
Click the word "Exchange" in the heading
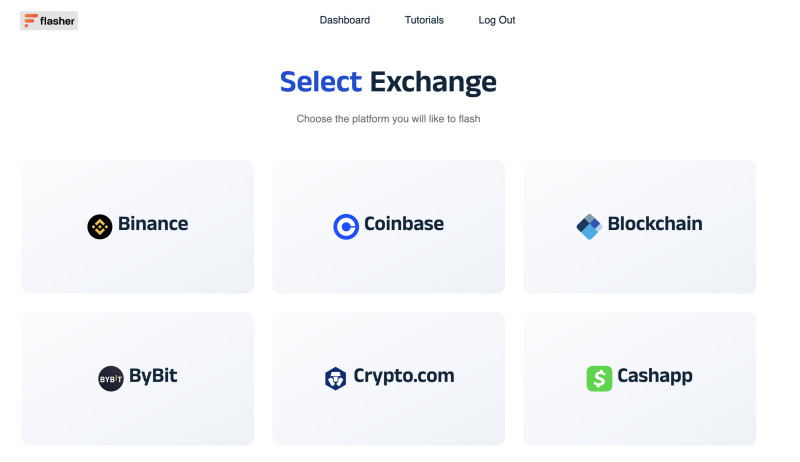(x=433, y=82)
